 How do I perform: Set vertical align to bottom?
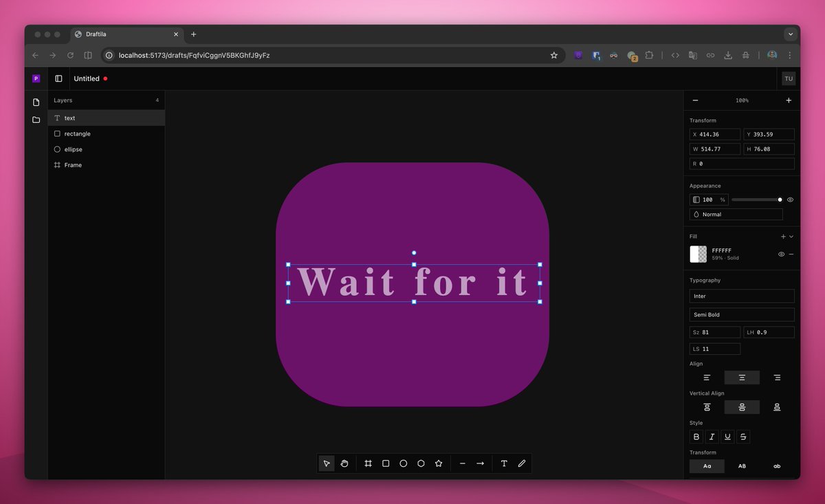click(x=777, y=407)
